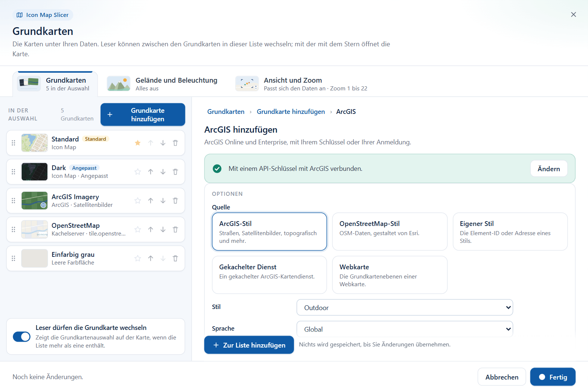588x392 pixels.
Task: Delete the Einfarbig grau basemap
Action: coord(175,258)
